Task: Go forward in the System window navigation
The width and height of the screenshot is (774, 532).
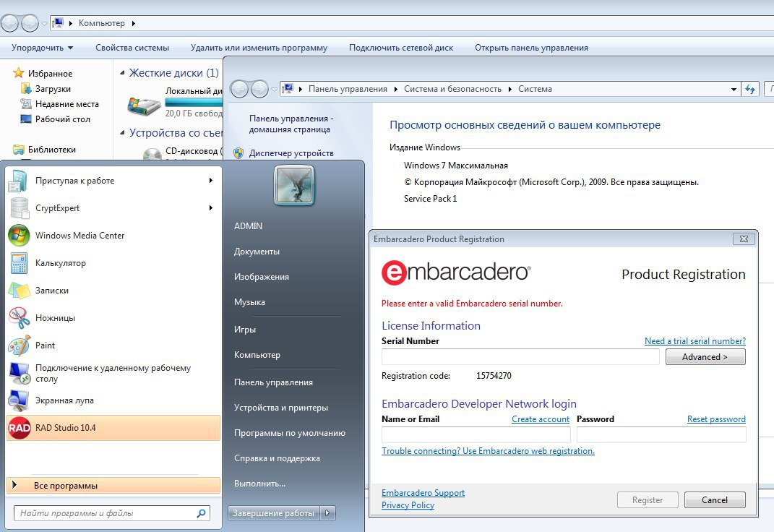Action: [x=259, y=90]
